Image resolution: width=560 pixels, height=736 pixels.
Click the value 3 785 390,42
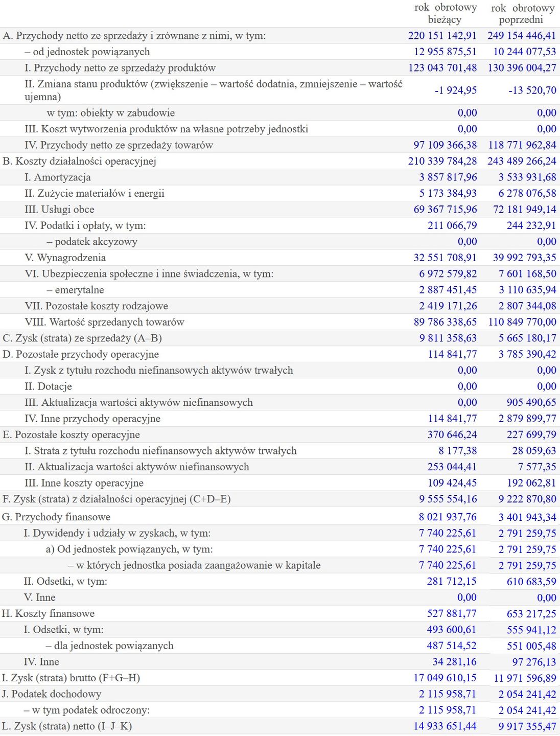tap(527, 354)
